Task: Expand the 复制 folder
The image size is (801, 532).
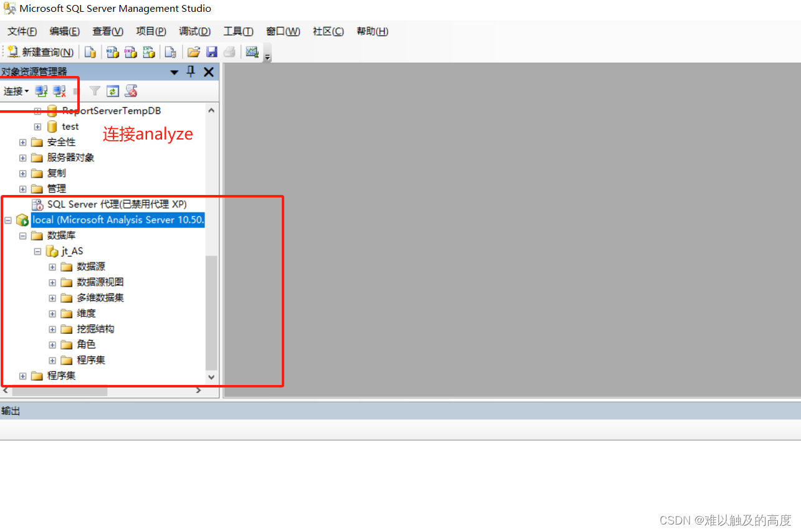Action: point(23,173)
